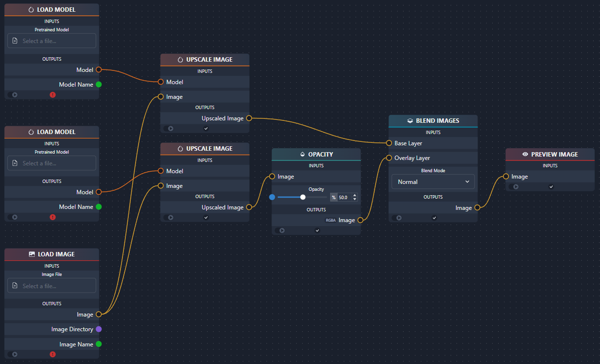
Task: Toggle the disable switch on Opacity node
Action: coord(281,230)
